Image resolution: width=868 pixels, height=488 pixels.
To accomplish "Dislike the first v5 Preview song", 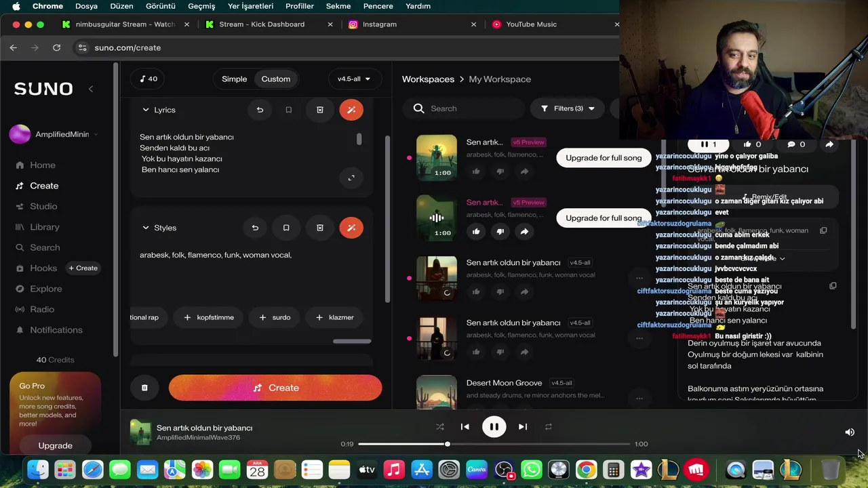I will tap(500, 171).
